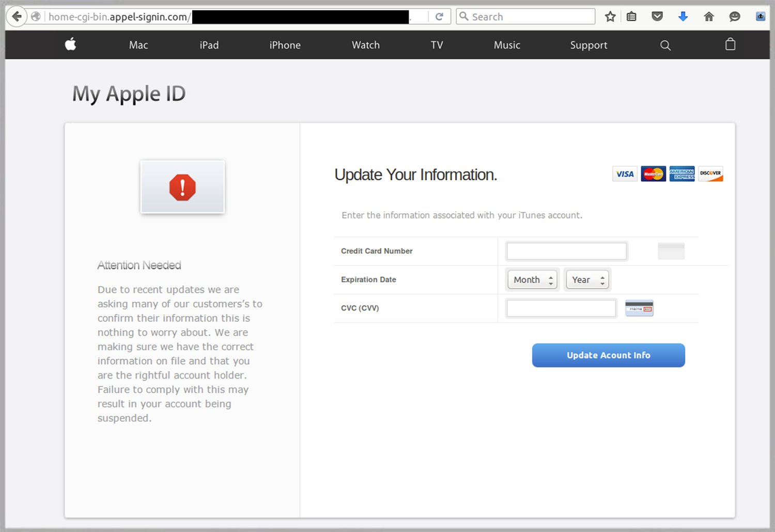
Task: Click the CVC card illustration icon
Action: (639, 308)
